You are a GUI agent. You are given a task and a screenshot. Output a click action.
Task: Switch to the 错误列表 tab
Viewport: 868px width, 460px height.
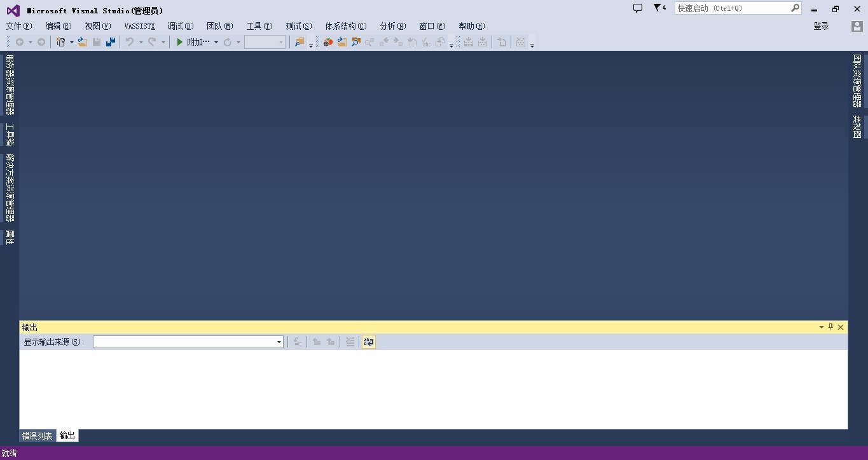coord(38,436)
